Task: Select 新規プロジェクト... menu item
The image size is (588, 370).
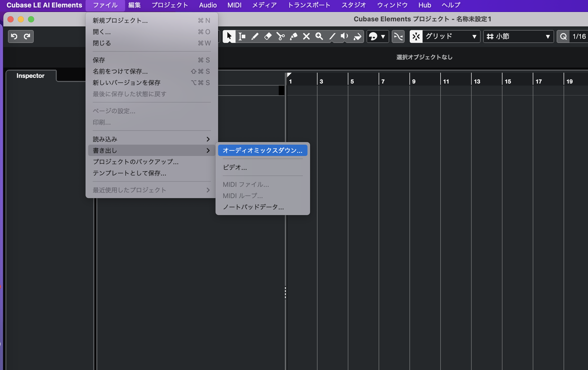Action: (x=152, y=20)
